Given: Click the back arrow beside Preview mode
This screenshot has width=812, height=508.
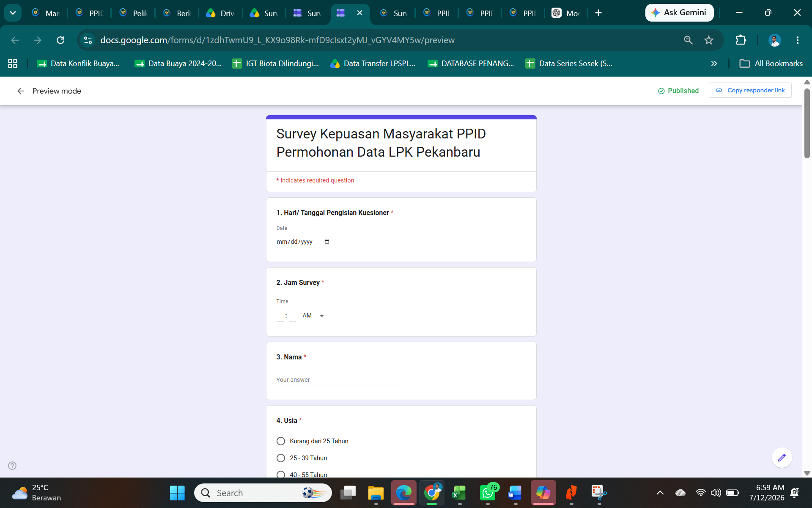Looking at the screenshot, I should point(21,91).
